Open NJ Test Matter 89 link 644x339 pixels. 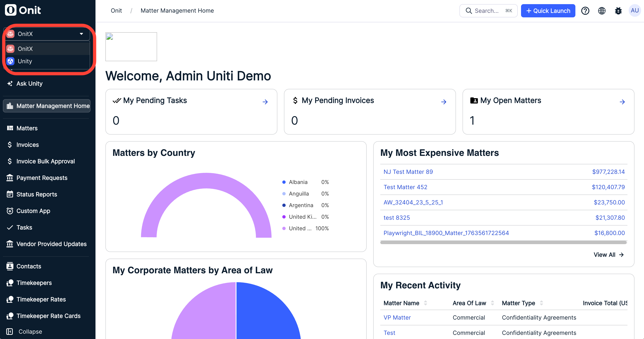pyautogui.click(x=408, y=172)
